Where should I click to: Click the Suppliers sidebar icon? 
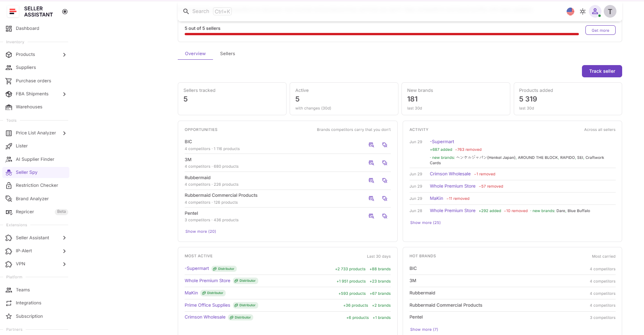(x=9, y=67)
